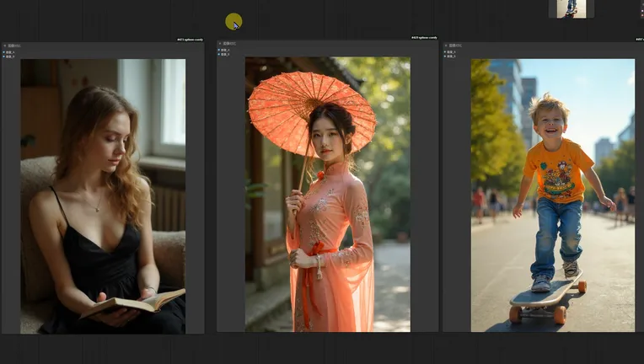The height and width of the screenshot is (364, 644).
Task: Select the 图像_A input dot on reading-woman node
Action: pyautogui.click(x=4, y=52)
